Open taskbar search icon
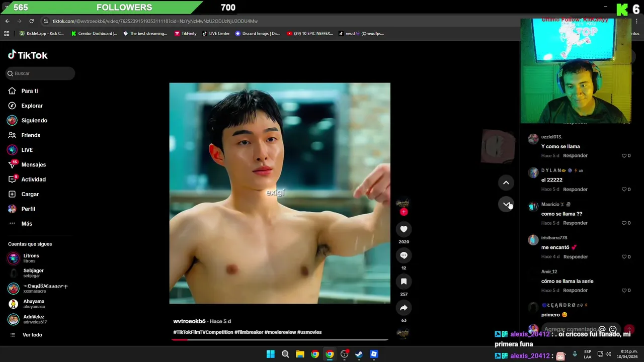644x362 pixels. tap(285, 354)
